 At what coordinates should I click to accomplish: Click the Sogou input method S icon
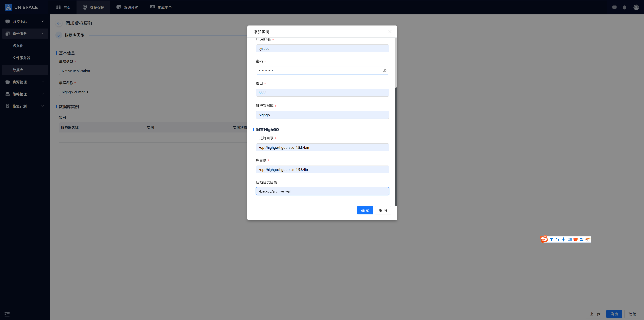(544, 239)
